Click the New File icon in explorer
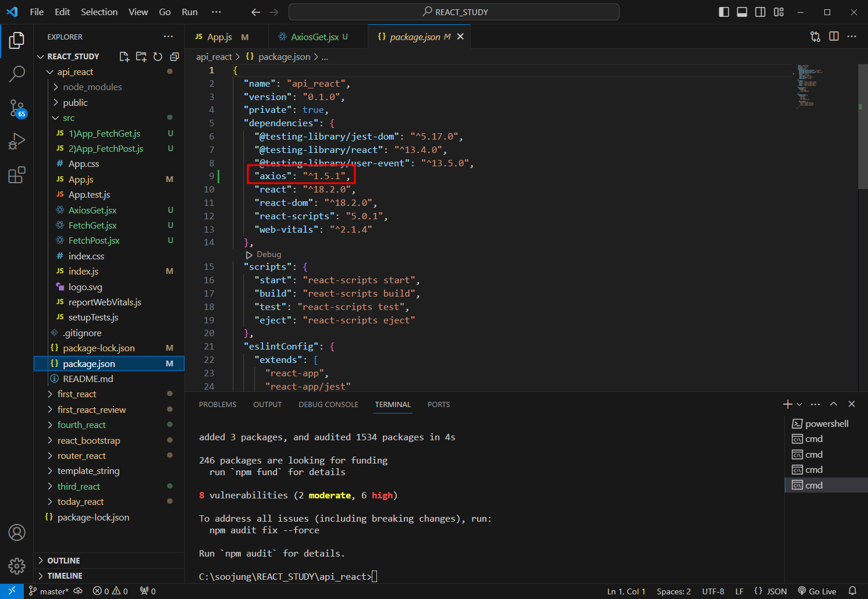868x599 pixels. pos(124,56)
